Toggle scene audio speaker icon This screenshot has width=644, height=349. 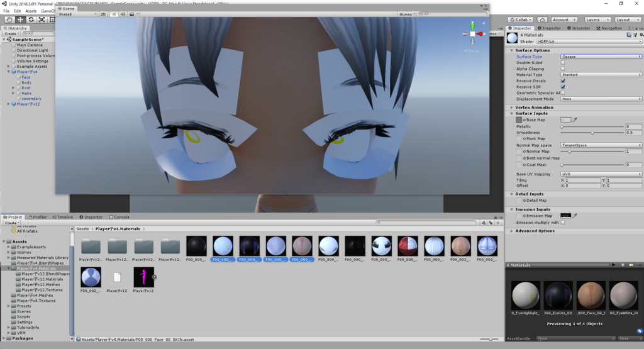(x=123, y=14)
